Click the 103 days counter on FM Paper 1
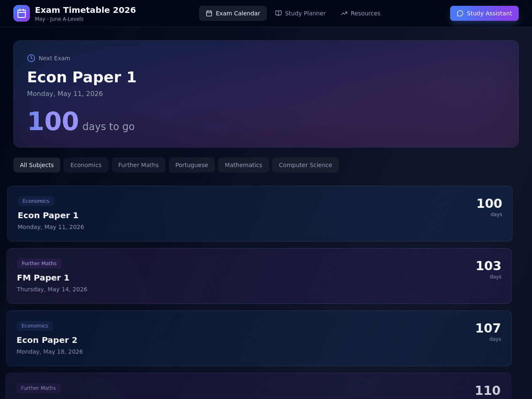532x399 pixels. (x=488, y=269)
